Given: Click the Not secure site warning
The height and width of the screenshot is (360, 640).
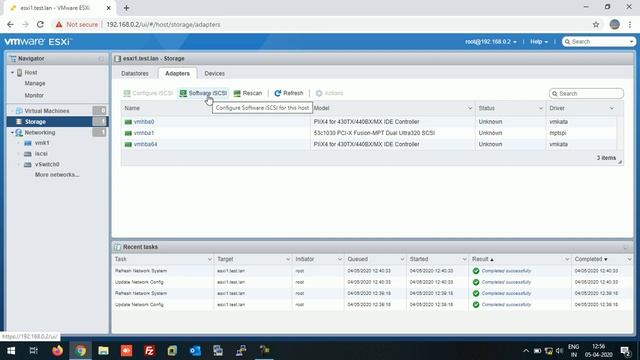Looking at the screenshot, I should [77, 24].
